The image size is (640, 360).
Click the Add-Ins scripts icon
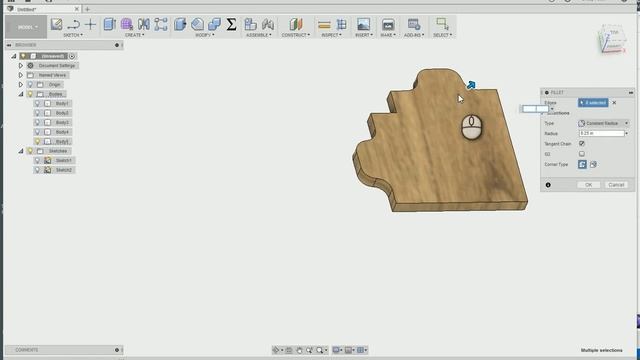point(414,24)
